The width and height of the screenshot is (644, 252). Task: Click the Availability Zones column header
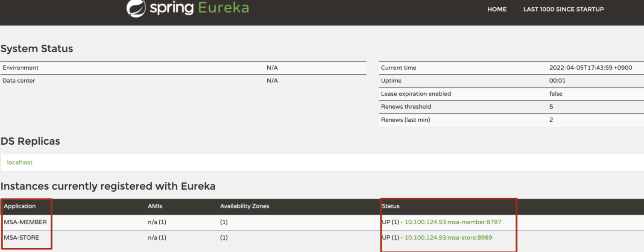245,206
